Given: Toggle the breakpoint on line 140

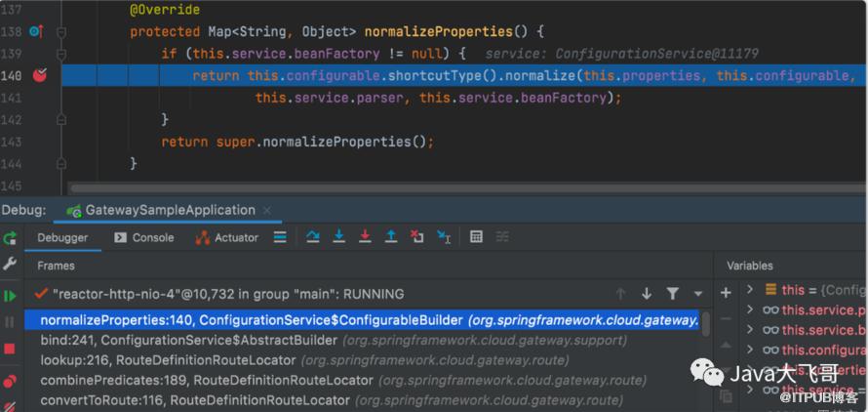Looking at the screenshot, I should [40, 75].
